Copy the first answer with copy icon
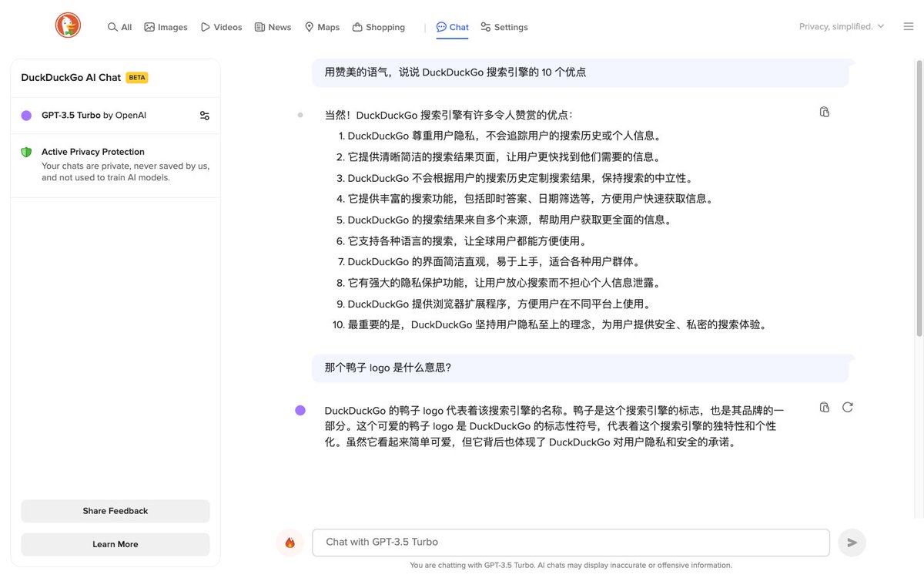The image size is (924, 578). point(825,112)
